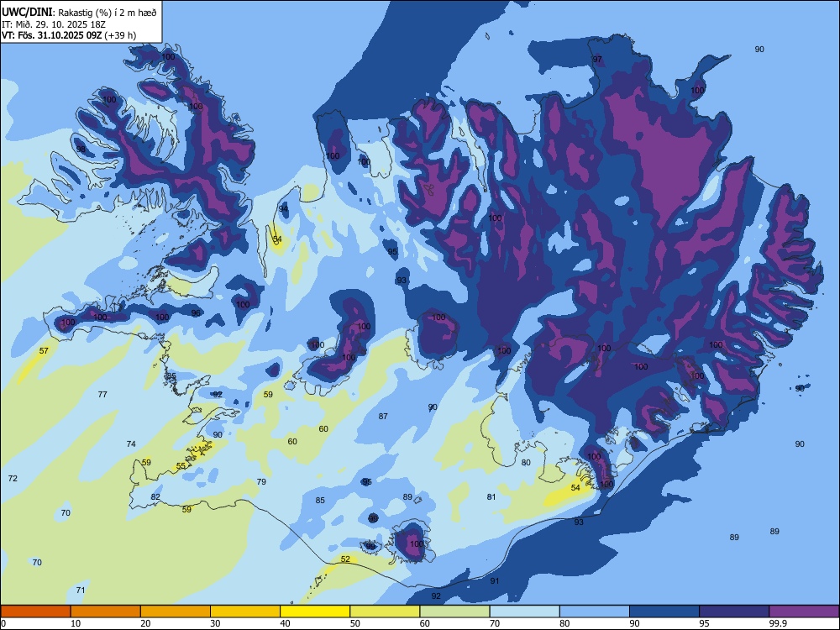The width and height of the screenshot is (840, 630).
Task: Click the indigo 95–99.9 legend swatch
Action: tap(734, 612)
